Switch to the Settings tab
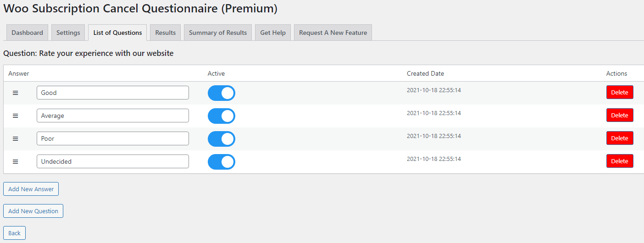The image size is (644, 243). click(68, 33)
